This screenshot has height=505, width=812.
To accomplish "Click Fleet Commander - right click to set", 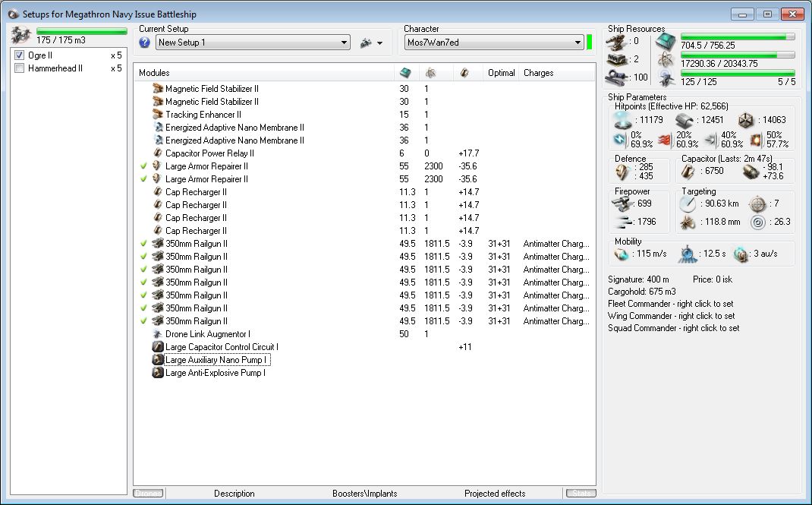I will coord(670,304).
